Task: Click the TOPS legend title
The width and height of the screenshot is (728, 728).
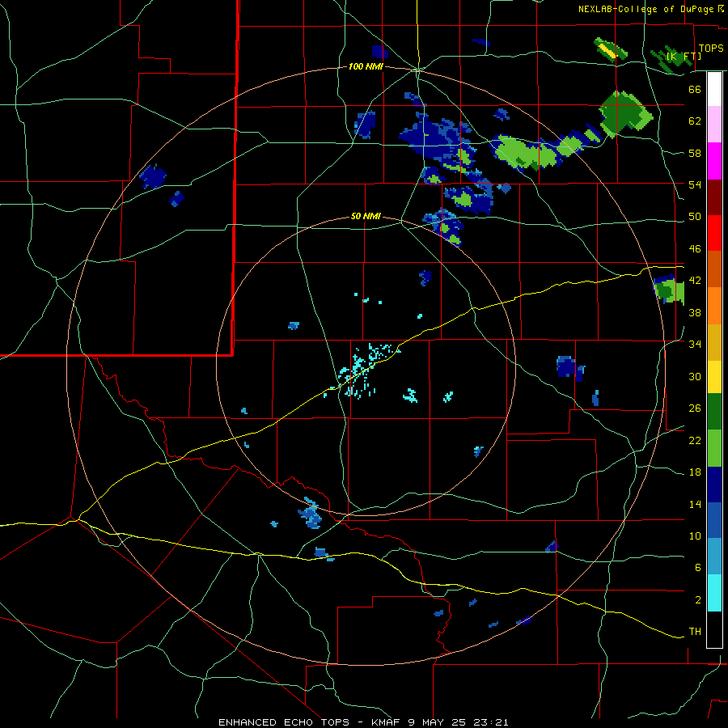Action: pyautogui.click(x=711, y=48)
